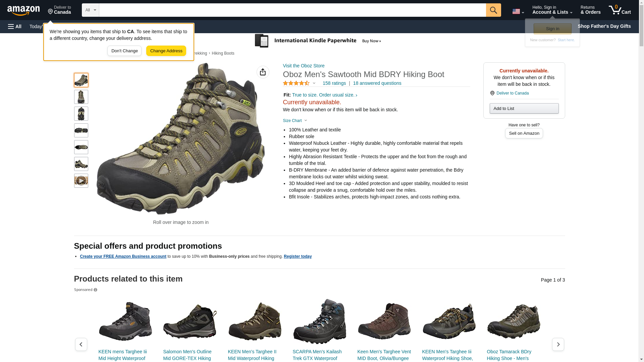
Task: Click into the Amazon search field
Action: tap(292, 10)
